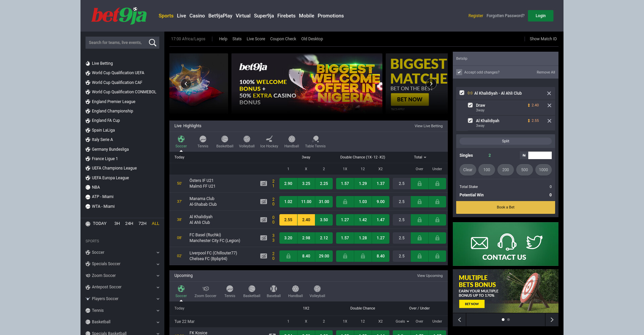Open stats icon for FC Basel match
This screenshot has width=644, height=335.
click(x=264, y=238)
